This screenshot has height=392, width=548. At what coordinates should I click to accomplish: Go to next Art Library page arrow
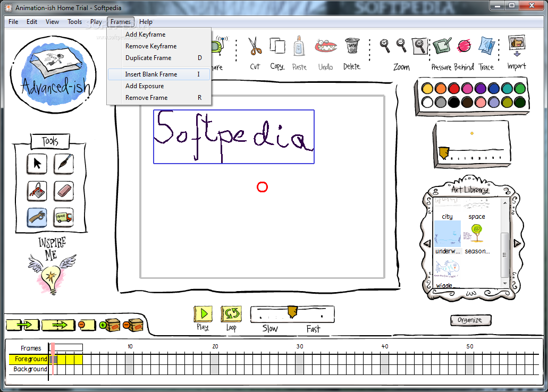(517, 243)
